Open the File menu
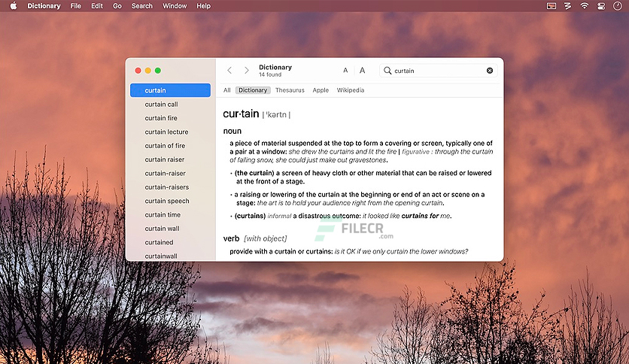The image size is (629, 364). pos(75,5)
